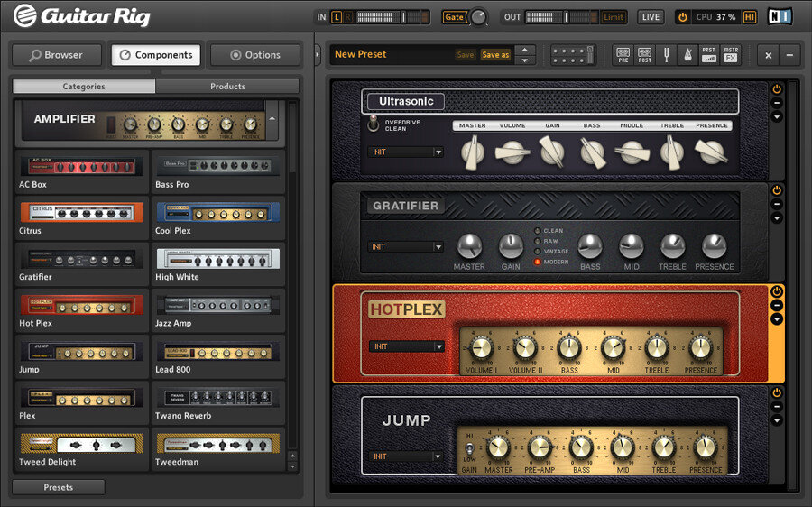Open the Jump INIT preset dropdown

(406, 456)
